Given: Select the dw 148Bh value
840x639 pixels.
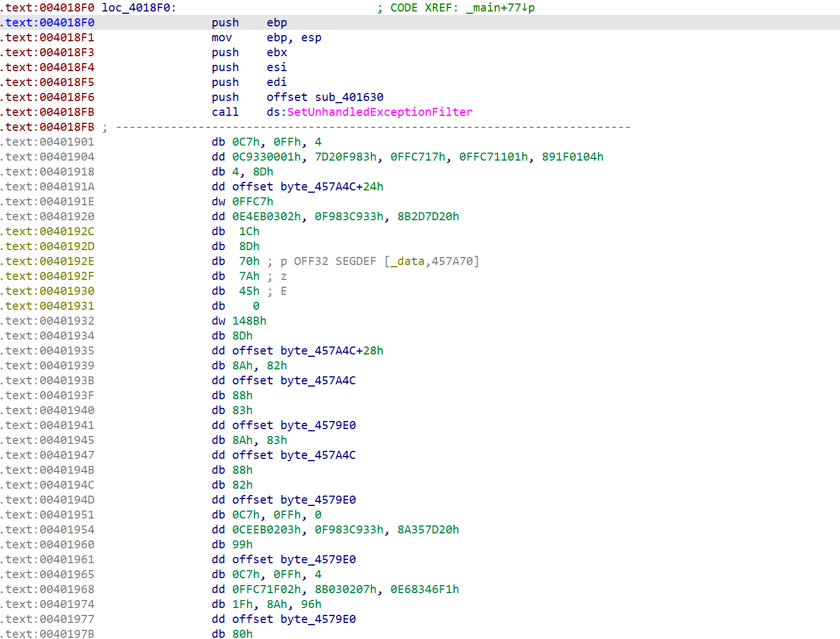Looking at the screenshot, I should click(249, 321).
